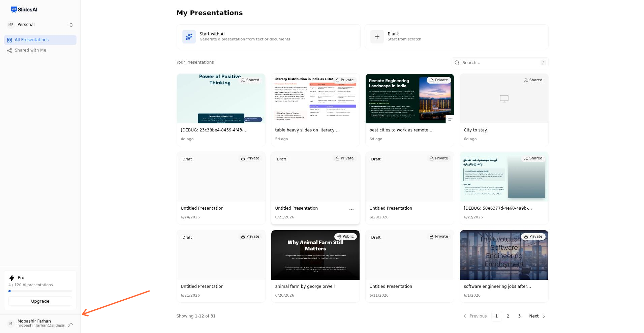Viewport: 644px width, 333px height.
Task: Click the MF workspace avatar
Action: point(11,25)
